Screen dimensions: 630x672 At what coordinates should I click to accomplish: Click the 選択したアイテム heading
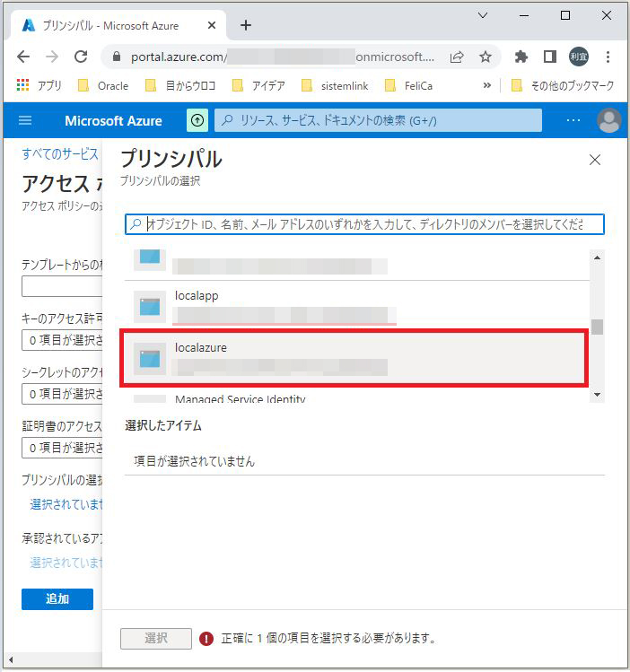162,425
